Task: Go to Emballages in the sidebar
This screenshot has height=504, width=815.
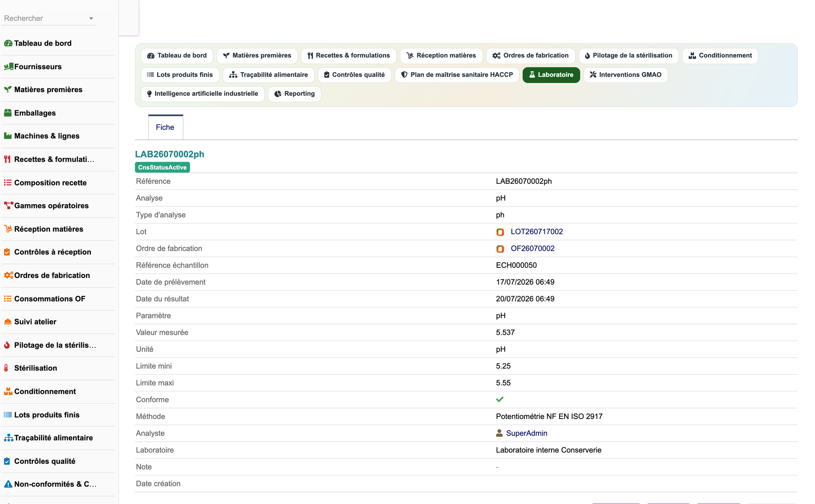Action: pos(35,113)
